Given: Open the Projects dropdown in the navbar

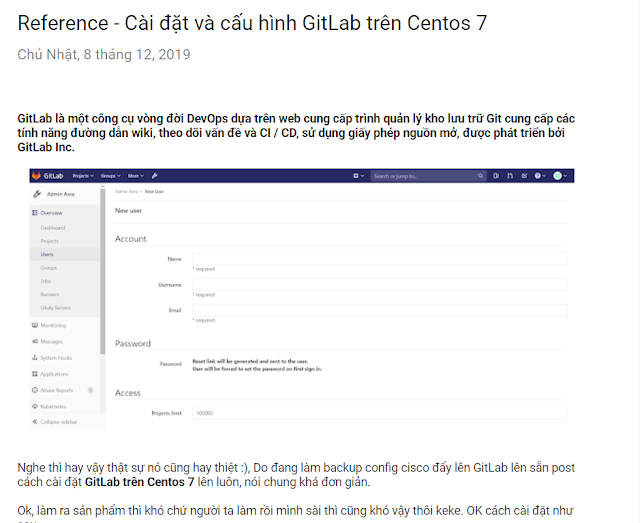Looking at the screenshot, I should coord(83,176).
